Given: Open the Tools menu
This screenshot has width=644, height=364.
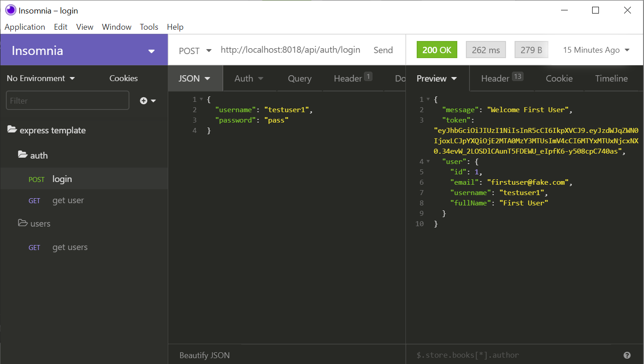Looking at the screenshot, I should coord(149,27).
